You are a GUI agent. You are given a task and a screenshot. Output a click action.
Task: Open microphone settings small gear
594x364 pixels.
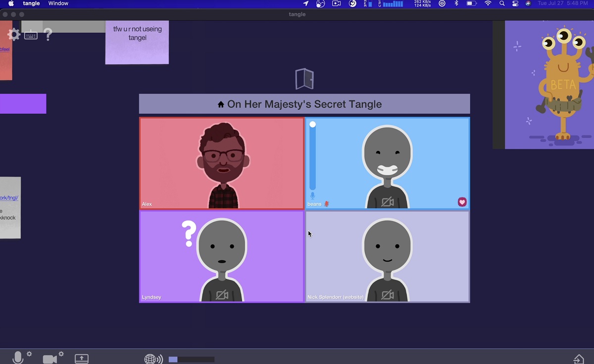(x=29, y=354)
